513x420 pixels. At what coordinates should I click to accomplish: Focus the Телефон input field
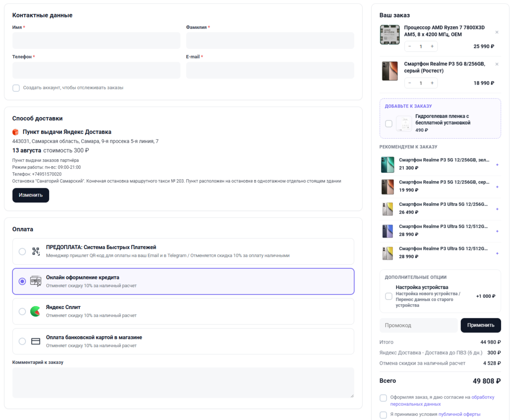click(96, 70)
